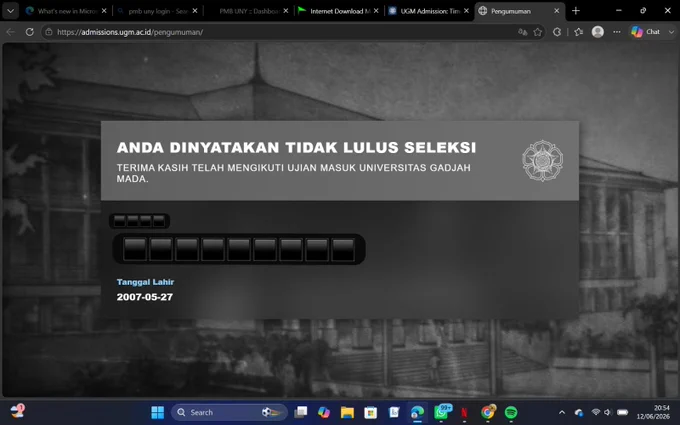The image size is (680, 425).
Task: Open the widgets weather icon on the taskbar
Action: [x=17, y=411]
